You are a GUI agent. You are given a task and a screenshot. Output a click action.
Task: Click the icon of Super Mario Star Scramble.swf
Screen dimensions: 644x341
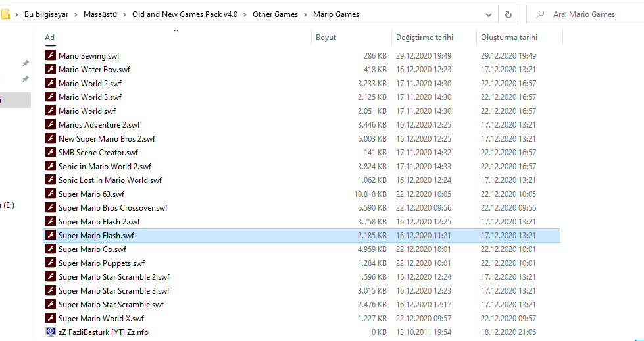[51, 304]
